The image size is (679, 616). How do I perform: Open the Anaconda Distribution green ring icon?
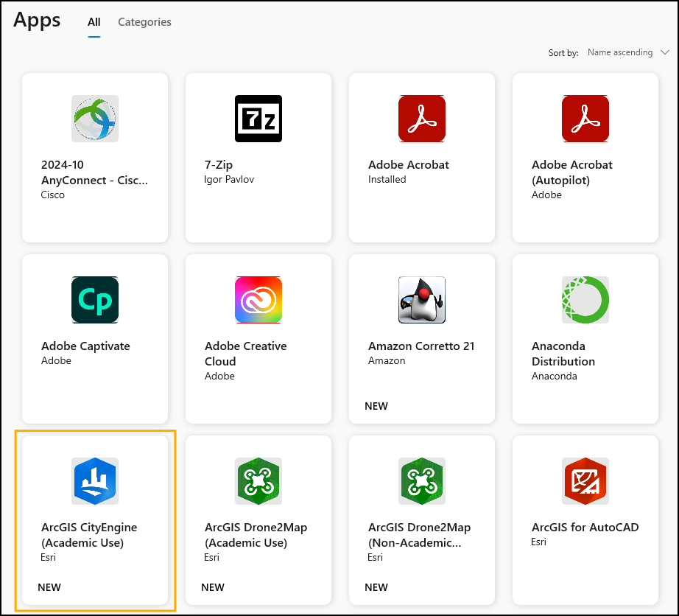[585, 300]
